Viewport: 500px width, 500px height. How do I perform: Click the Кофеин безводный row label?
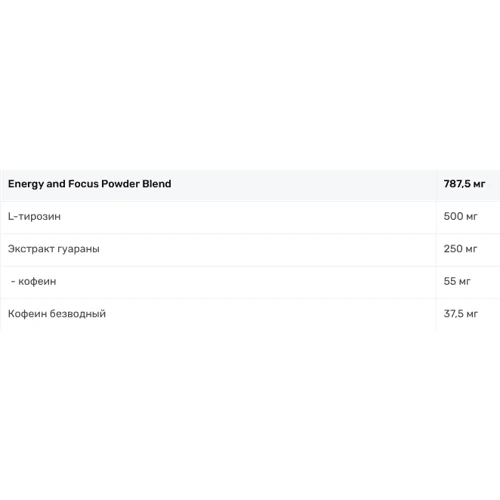[x=57, y=314]
